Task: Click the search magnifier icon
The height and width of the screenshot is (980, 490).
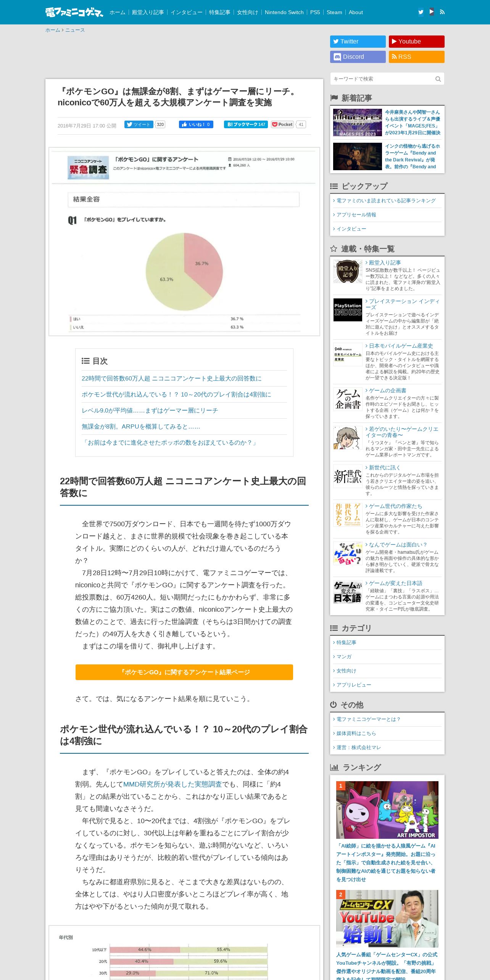Action: coord(438,79)
